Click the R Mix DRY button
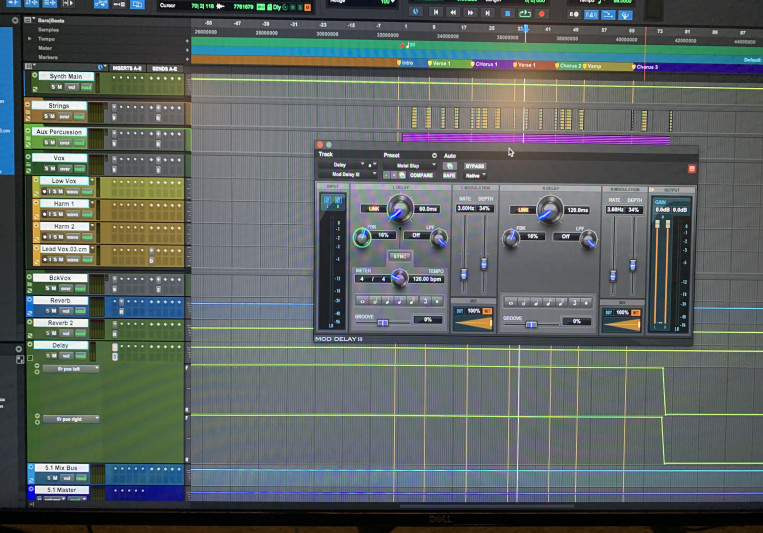 (608, 312)
